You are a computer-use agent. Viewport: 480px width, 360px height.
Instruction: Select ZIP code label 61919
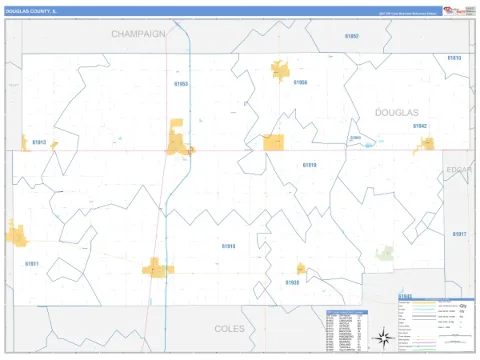coord(309,165)
